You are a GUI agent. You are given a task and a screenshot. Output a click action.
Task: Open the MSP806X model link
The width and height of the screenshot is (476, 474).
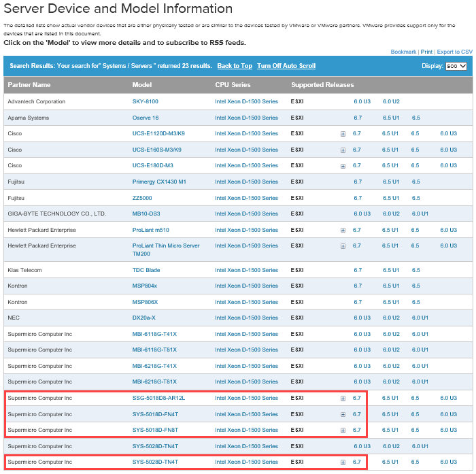pyautogui.click(x=145, y=302)
